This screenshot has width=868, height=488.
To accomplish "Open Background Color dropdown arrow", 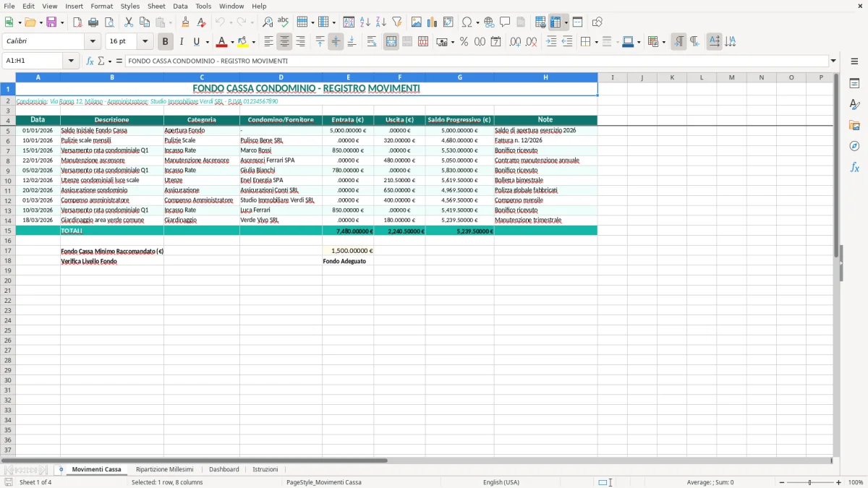I will point(253,42).
